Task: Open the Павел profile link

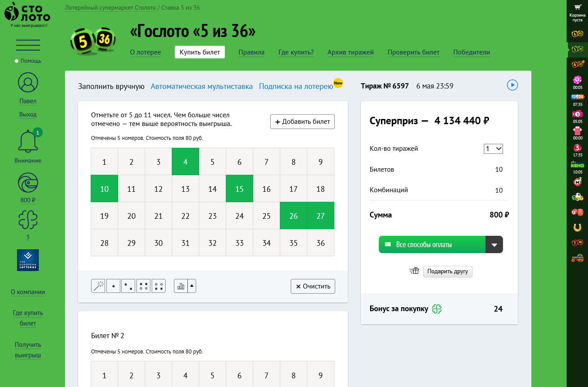Action: click(x=28, y=101)
